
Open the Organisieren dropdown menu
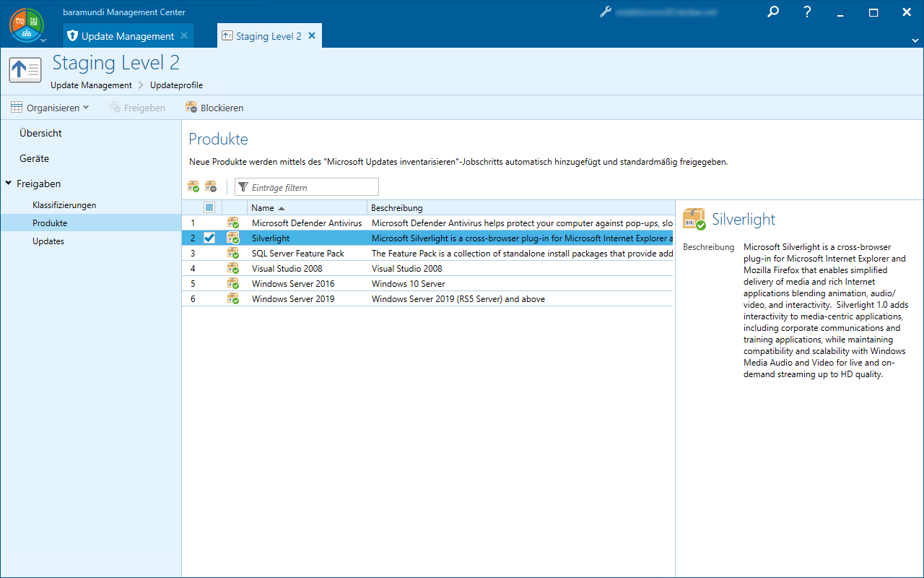point(50,108)
